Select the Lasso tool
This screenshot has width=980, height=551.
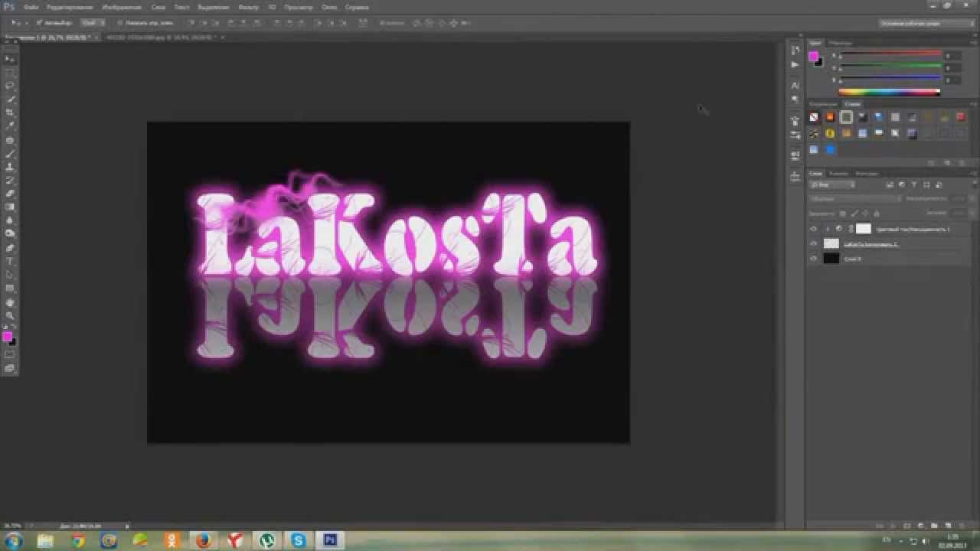tap(10, 86)
